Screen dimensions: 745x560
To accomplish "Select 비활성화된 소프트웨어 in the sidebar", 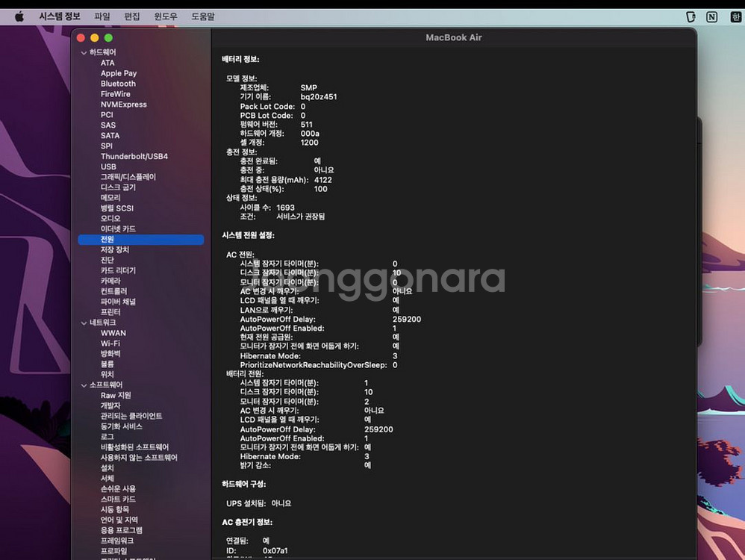I will point(134,447).
